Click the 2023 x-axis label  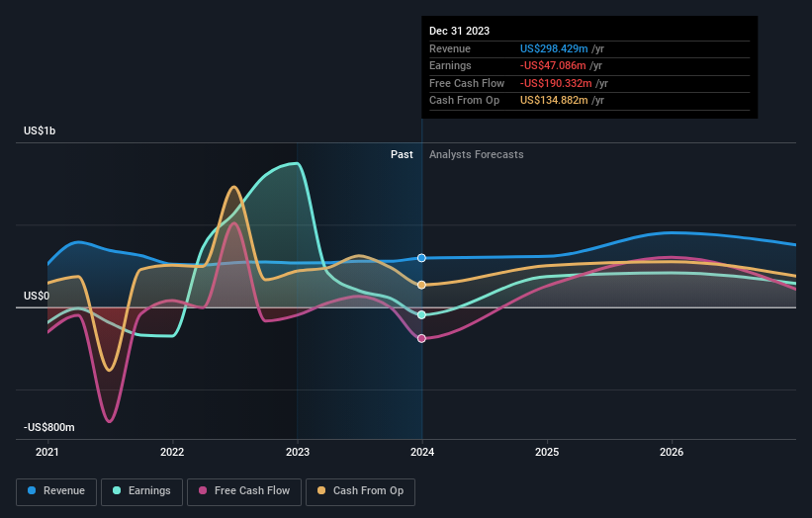pos(298,452)
